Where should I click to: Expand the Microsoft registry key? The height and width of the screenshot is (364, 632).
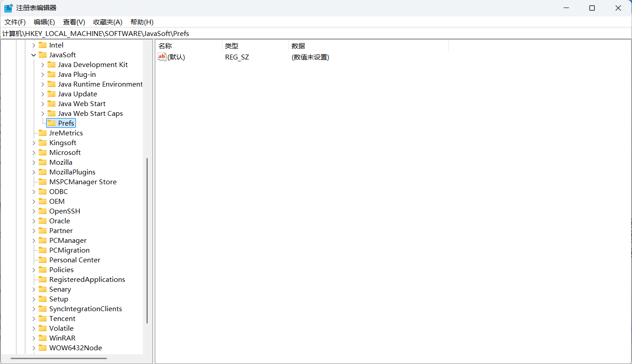(x=34, y=152)
